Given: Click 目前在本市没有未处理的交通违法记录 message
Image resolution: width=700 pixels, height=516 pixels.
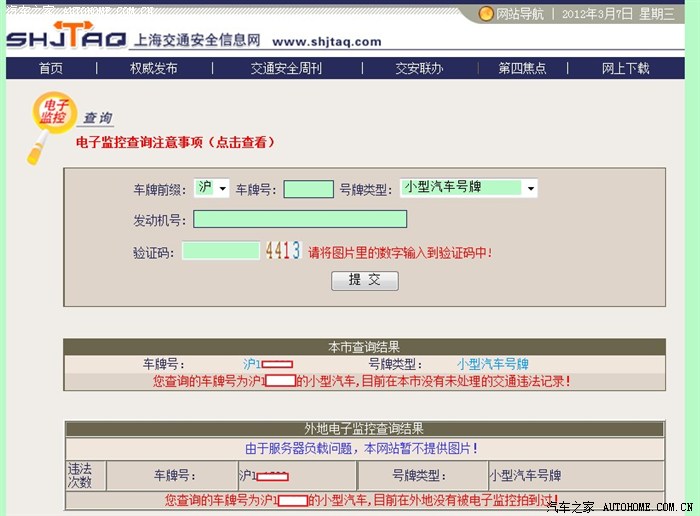Looking at the screenshot, I should click(466, 382).
